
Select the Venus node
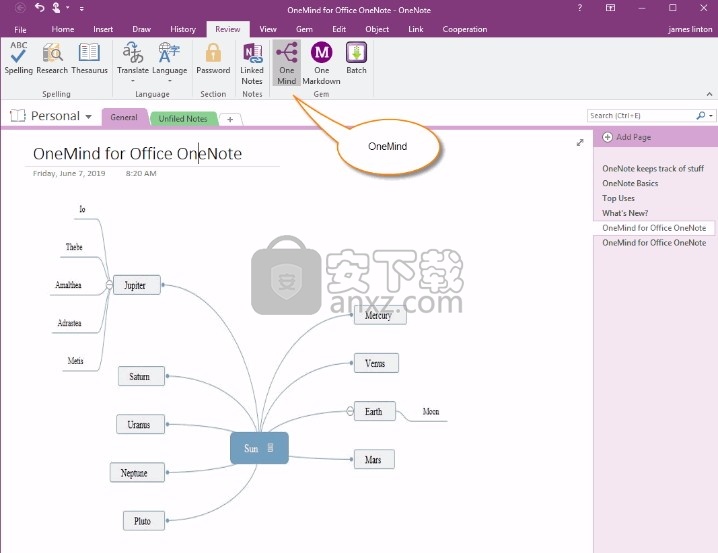[376, 363]
